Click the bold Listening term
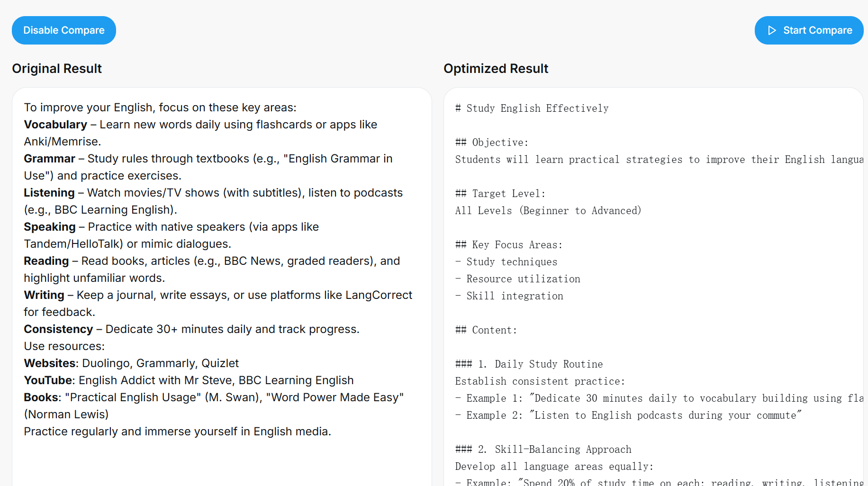 (49, 193)
